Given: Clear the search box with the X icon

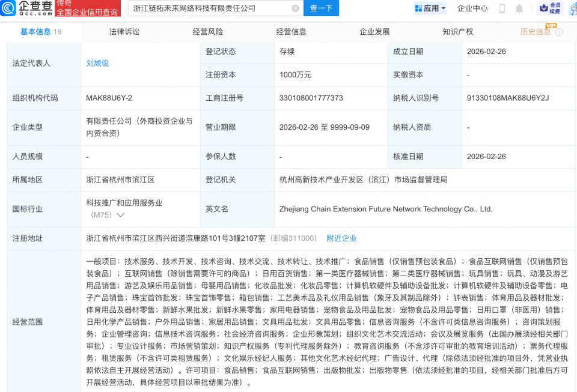Looking at the screenshot, I should click(x=295, y=8).
